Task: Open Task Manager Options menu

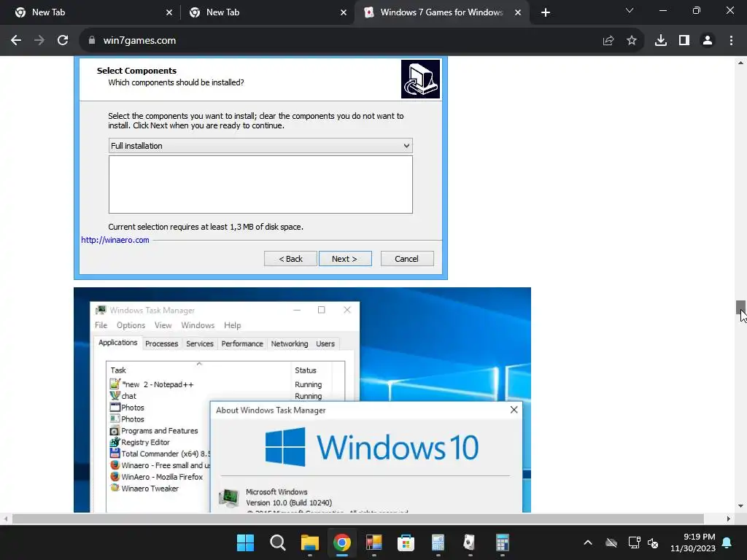Action: coord(131,325)
